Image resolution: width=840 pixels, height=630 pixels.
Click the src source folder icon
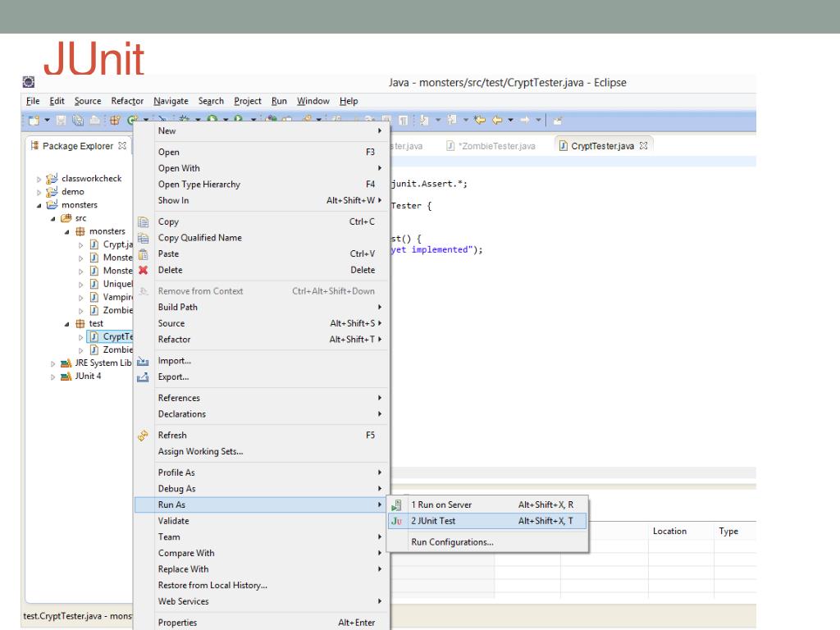click(66, 218)
